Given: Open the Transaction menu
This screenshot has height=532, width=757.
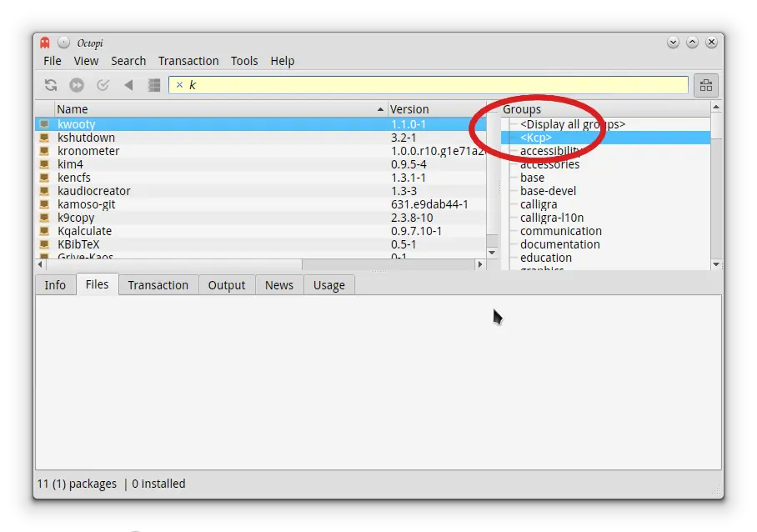Looking at the screenshot, I should tap(188, 61).
